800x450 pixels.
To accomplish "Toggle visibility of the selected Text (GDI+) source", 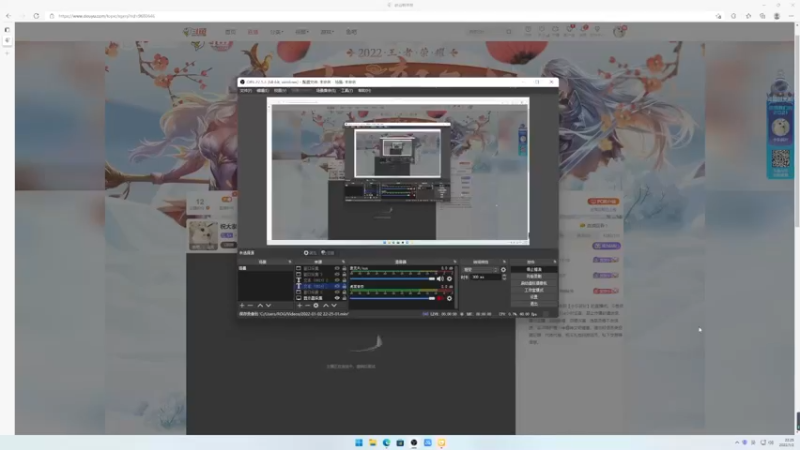I will click(337, 286).
